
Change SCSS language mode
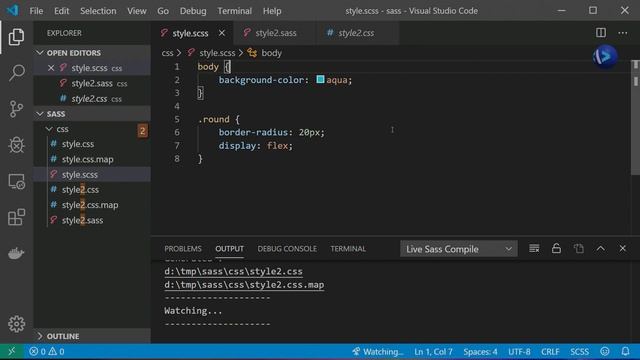[x=579, y=351]
